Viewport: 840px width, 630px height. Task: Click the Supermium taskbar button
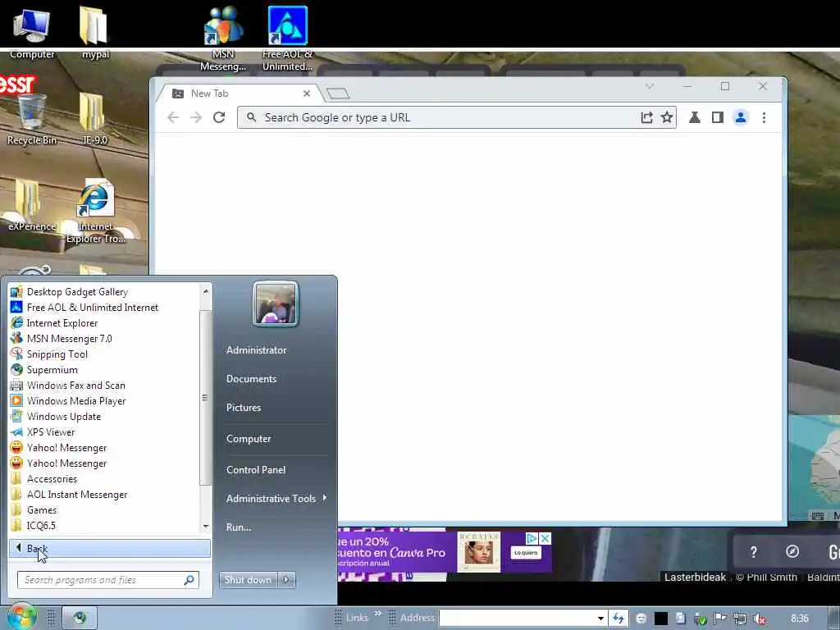coord(80,618)
